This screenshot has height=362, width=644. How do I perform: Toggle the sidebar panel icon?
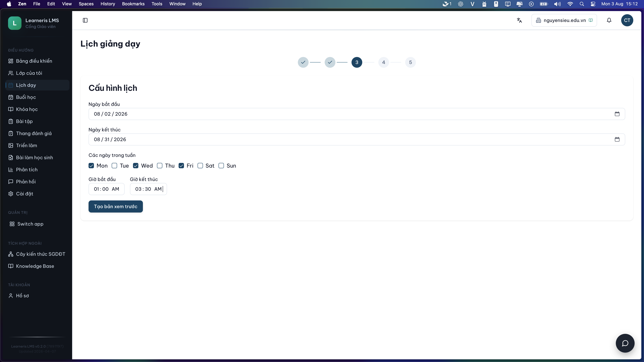pos(85,20)
